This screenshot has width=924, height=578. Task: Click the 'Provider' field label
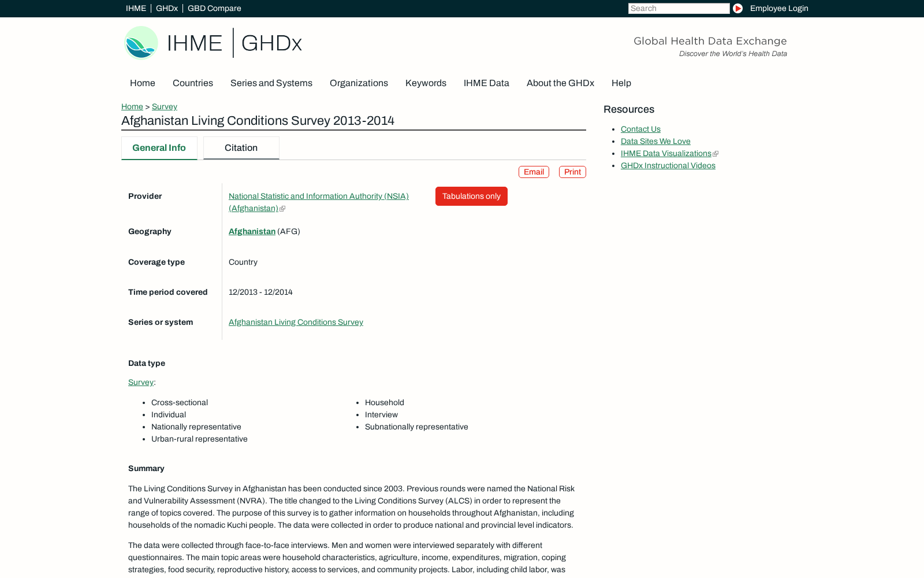click(x=145, y=196)
